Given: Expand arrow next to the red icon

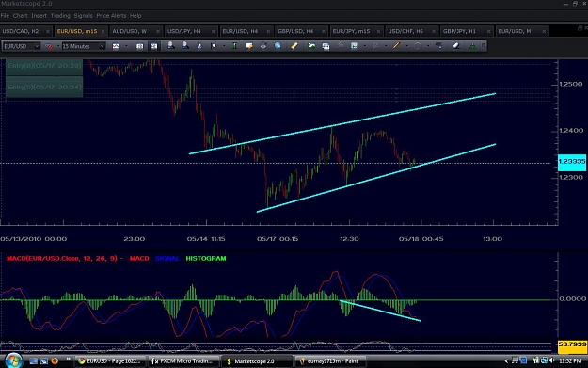Looking at the screenshot, I should pyautogui.click(x=58, y=46).
